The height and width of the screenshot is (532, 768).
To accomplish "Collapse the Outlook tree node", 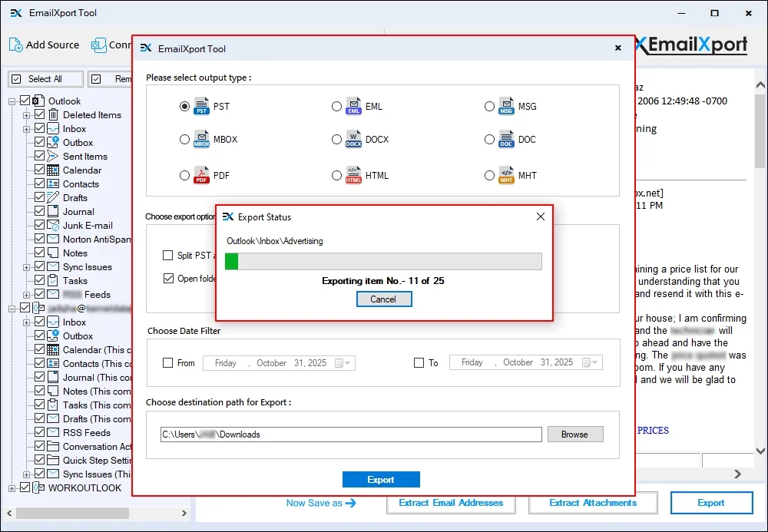I will tap(10, 101).
